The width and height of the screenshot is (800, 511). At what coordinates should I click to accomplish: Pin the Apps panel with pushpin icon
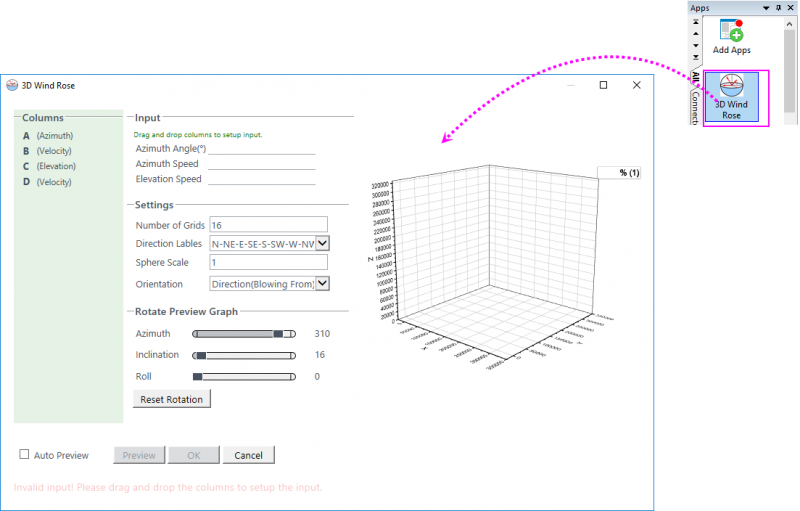pos(779,7)
